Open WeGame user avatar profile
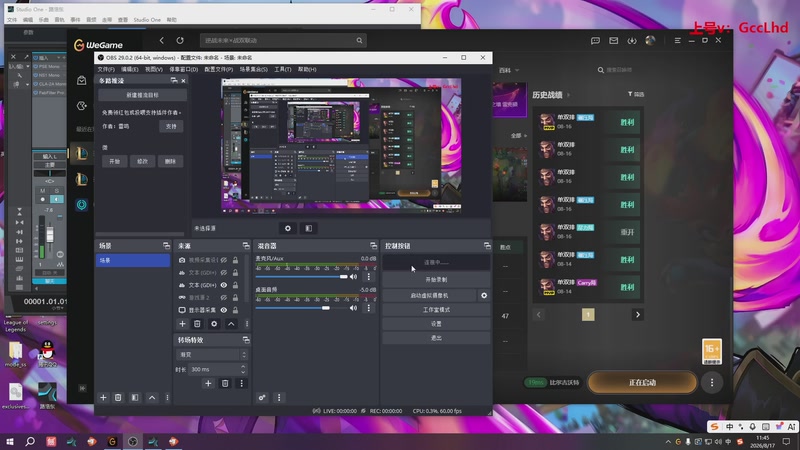 coord(650,40)
